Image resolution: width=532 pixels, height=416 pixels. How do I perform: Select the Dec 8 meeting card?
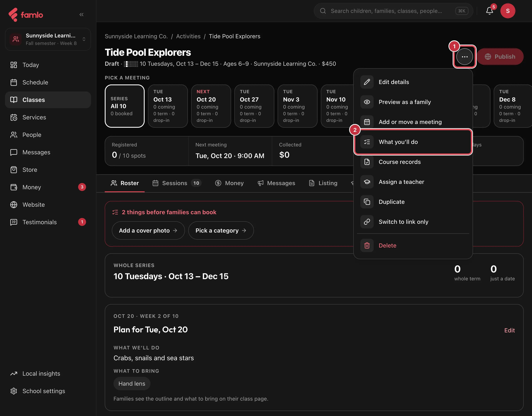(513, 106)
